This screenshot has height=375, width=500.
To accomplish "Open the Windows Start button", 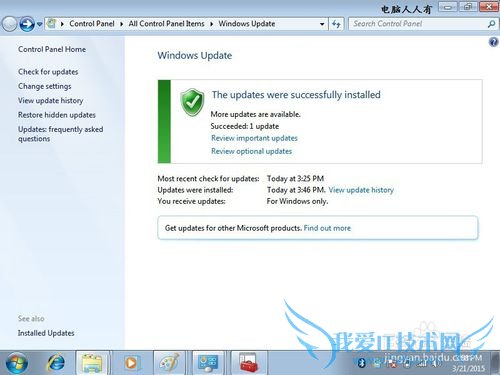I will [x=17, y=363].
